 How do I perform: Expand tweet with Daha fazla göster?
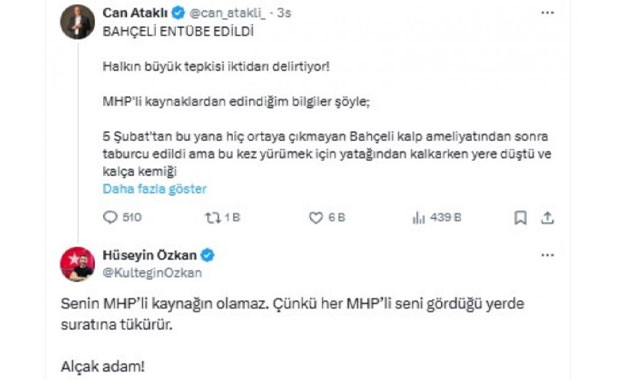(155, 189)
